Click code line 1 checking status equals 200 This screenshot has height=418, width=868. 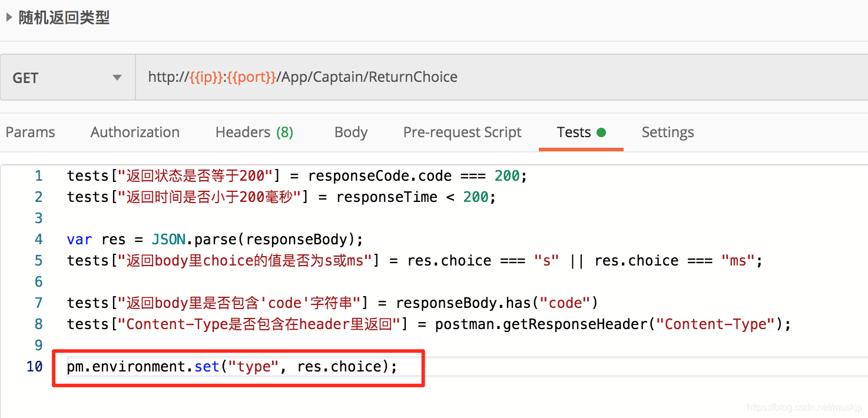pos(297,176)
